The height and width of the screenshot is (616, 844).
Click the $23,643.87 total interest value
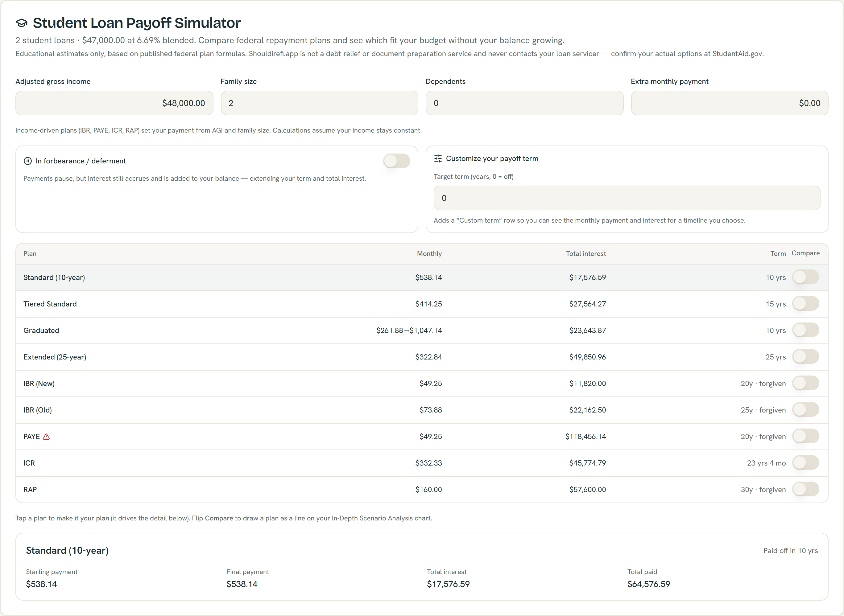click(587, 331)
